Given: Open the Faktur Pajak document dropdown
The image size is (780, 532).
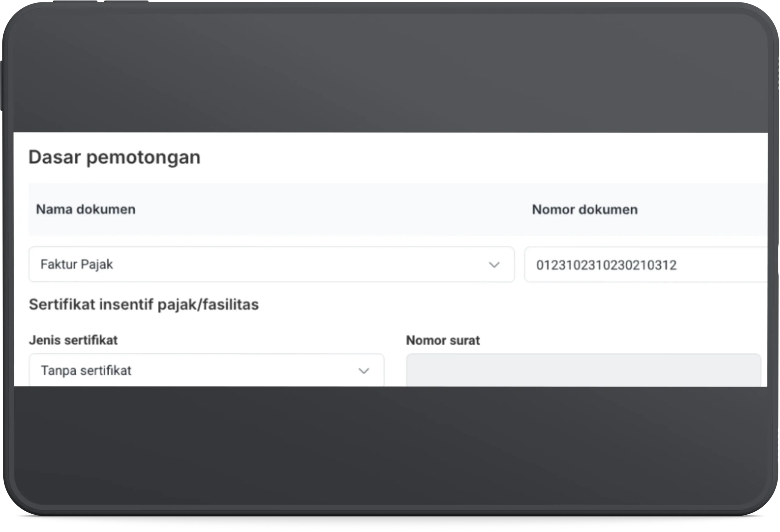Looking at the screenshot, I should point(271,265).
